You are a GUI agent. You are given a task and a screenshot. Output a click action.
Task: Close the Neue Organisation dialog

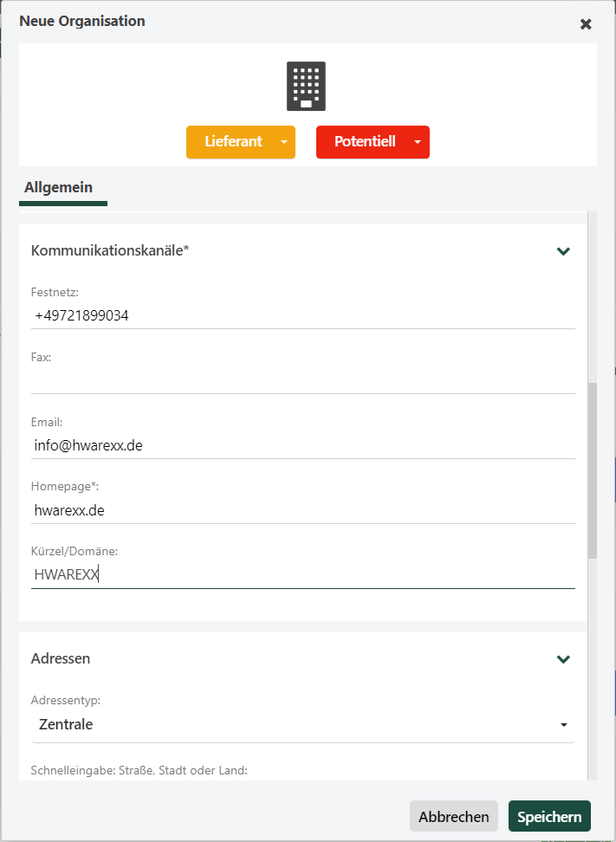pos(586,24)
